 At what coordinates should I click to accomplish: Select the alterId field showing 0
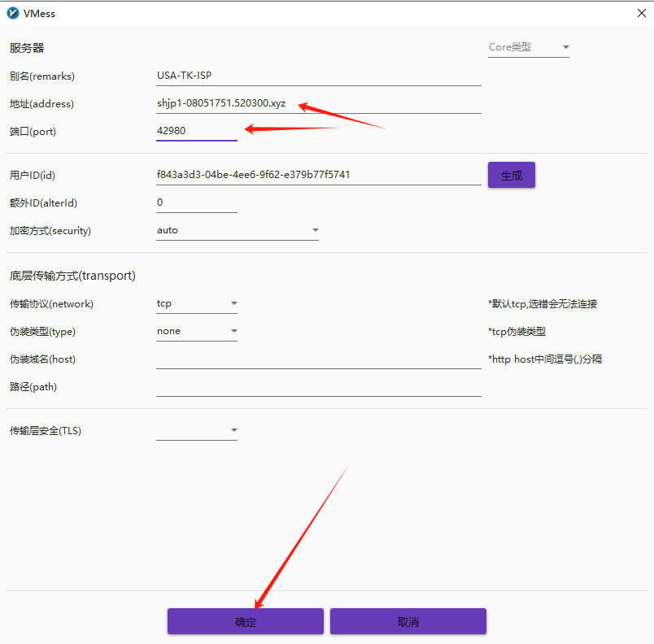[x=195, y=202]
